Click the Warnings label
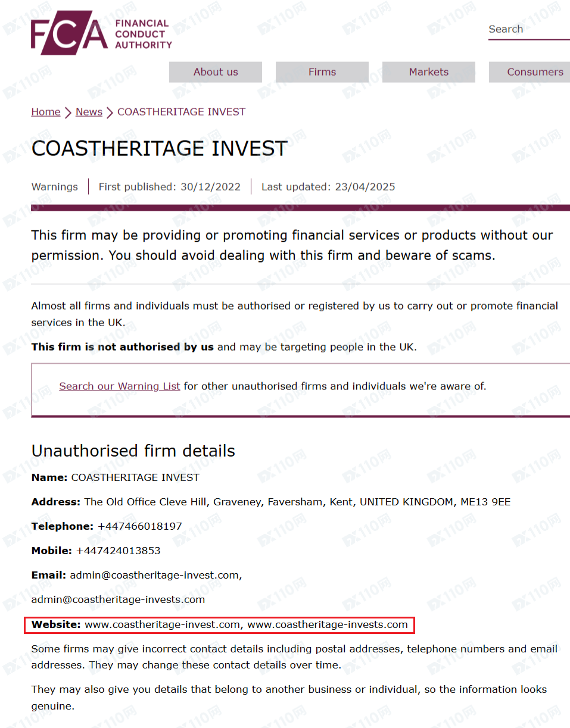The height and width of the screenshot is (728, 570). pos(55,187)
